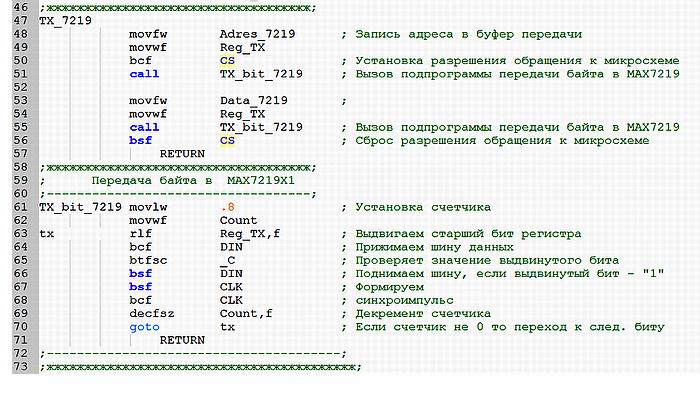Image resolution: width=700 pixels, height=398 pixels.
Task: Click the highlighted CS operand on line 50
Action: [227, 61]
